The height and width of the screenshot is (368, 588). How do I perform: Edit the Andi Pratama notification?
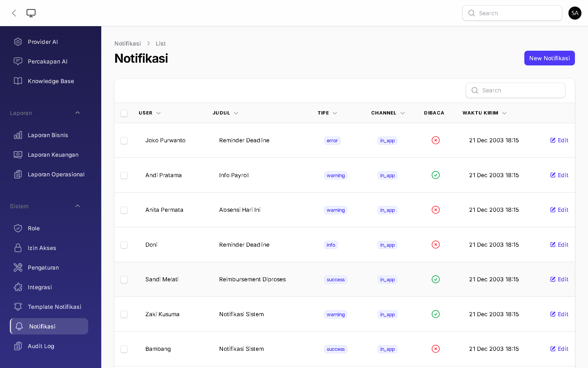pyautogui.click(x=559, y=175)
